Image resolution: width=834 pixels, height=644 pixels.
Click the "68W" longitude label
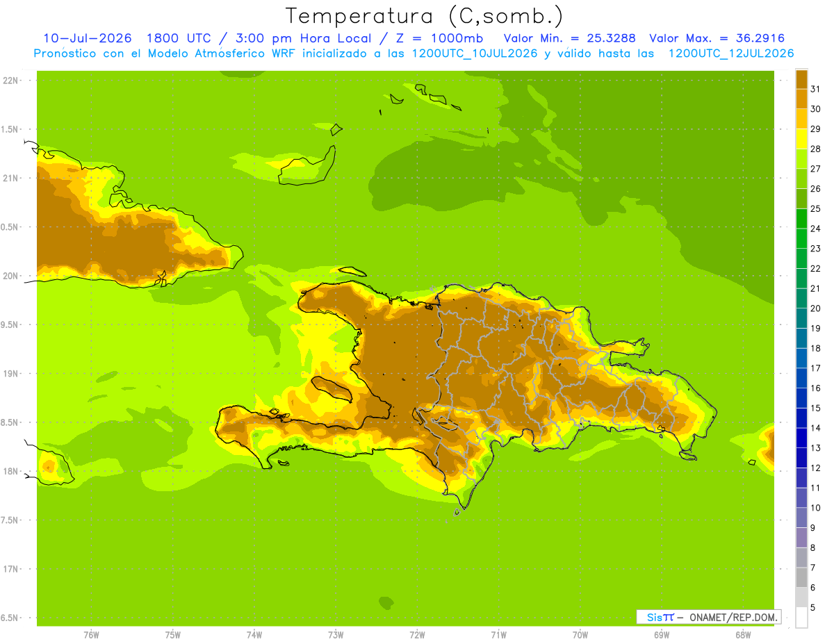[743, 635]
